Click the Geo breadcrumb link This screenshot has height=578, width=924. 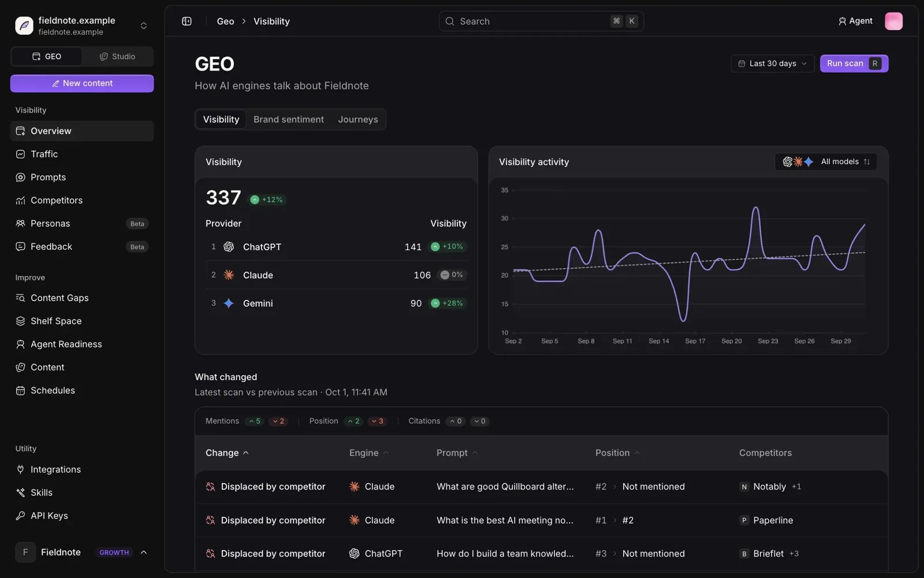pyautogui.click(x=225, y=21)
